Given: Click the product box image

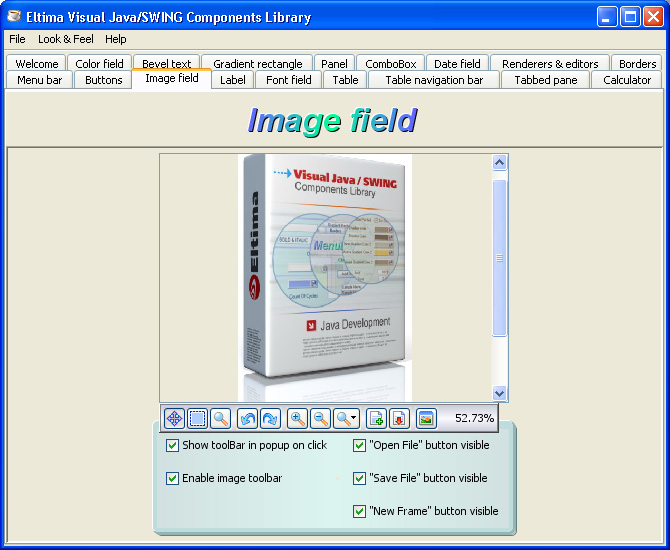Looking at the screenshot, I should click(x=325, y=278).
